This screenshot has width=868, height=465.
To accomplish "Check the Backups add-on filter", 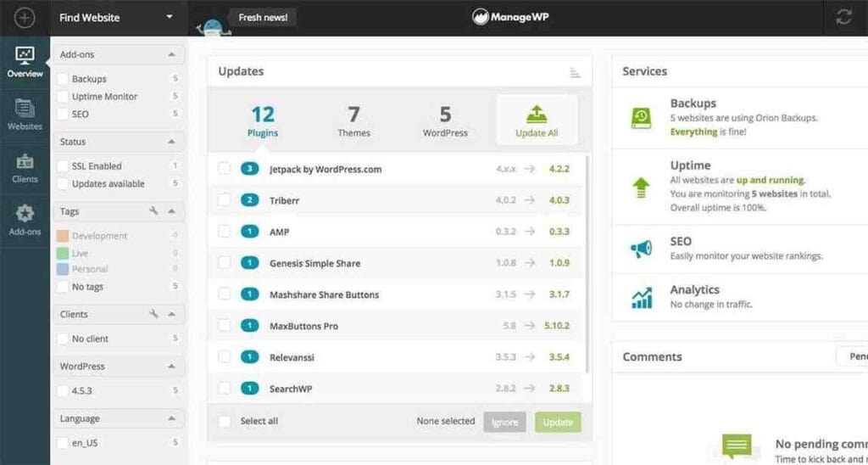I will [x=63, y=79].
